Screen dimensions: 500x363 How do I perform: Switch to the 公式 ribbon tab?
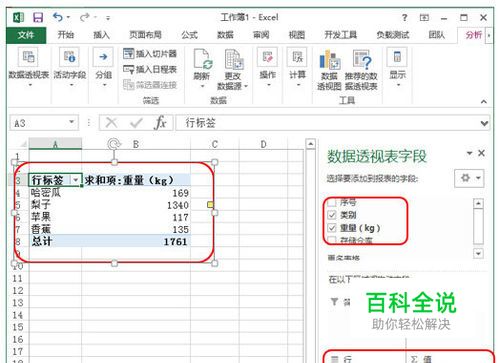tap(189, 35)
